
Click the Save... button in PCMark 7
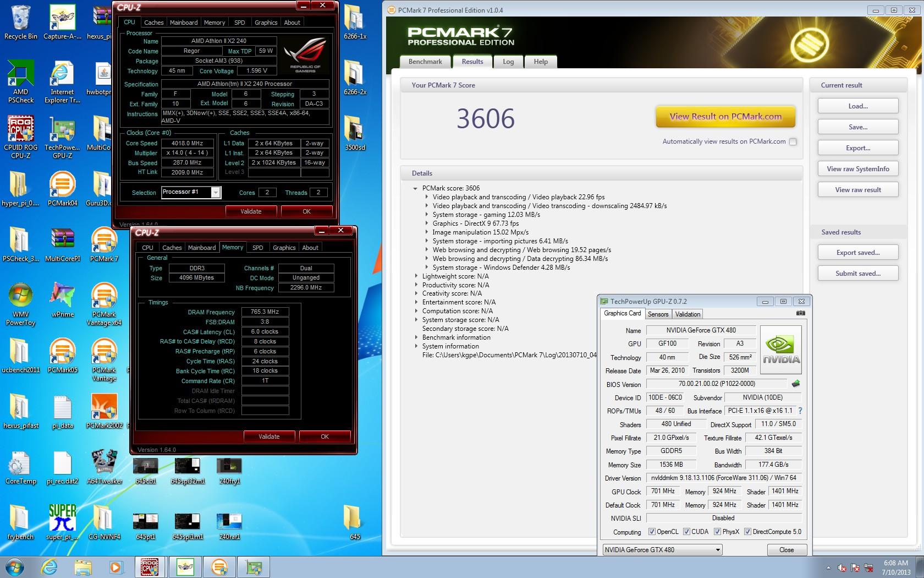[858, 127]
